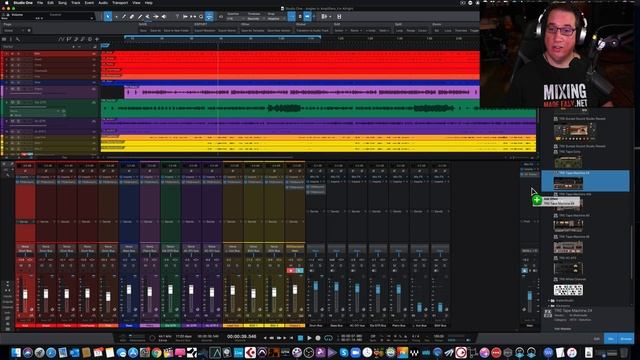Select the Eraser tool
This screenshot has height=360, width=640.
tap(132, 17)
